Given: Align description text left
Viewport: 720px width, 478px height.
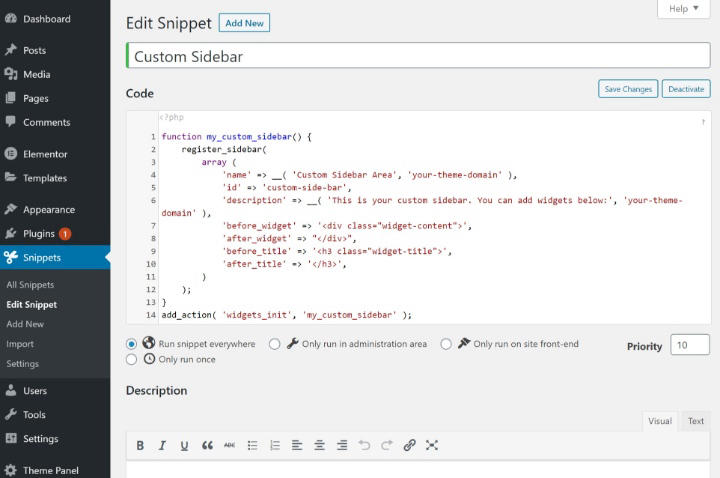Looking at the screenshot, I should click(x=297, y=445).
